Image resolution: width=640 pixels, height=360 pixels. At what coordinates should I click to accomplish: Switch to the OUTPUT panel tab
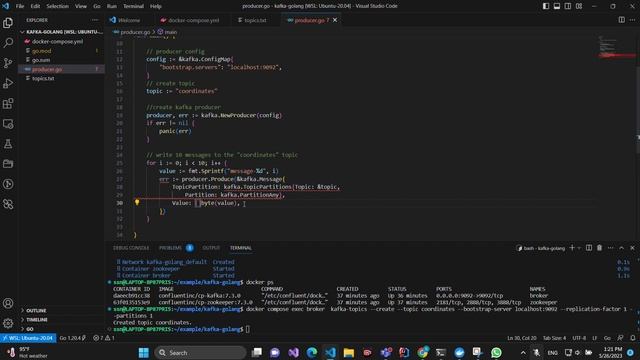[211, 248]
